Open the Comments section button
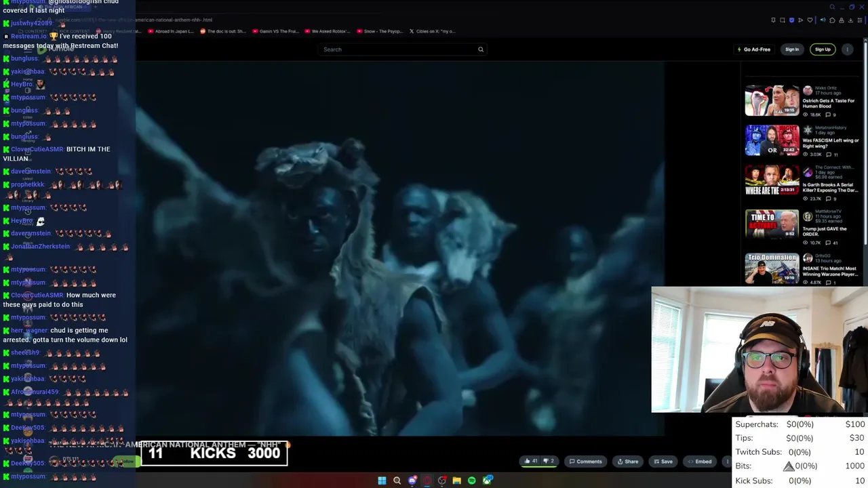This screenshot has width=868, height=488. click(x=585, y=462)
